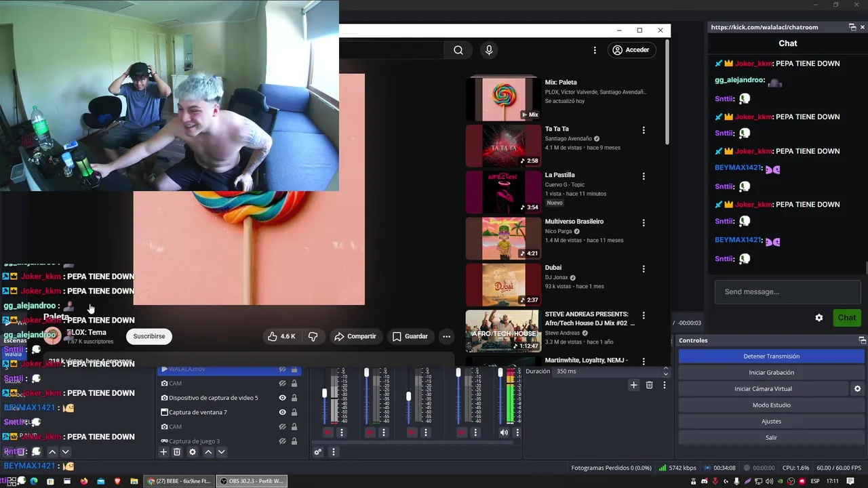The height and width of the screenshot is (488, 868).
Task: Click the green Chat send button
Action: click(847, 318)
